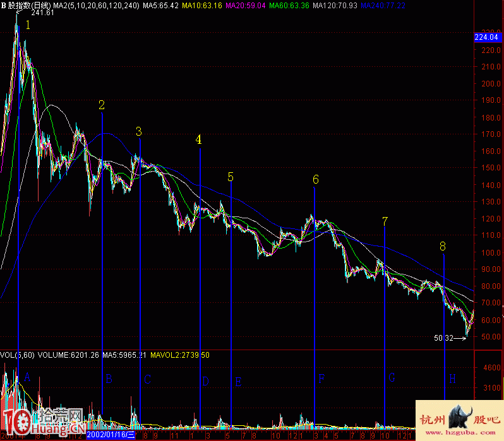Click the green MA60:63.36 readout
Viewport: 504px width, 441px height.
tap(289, 5)
